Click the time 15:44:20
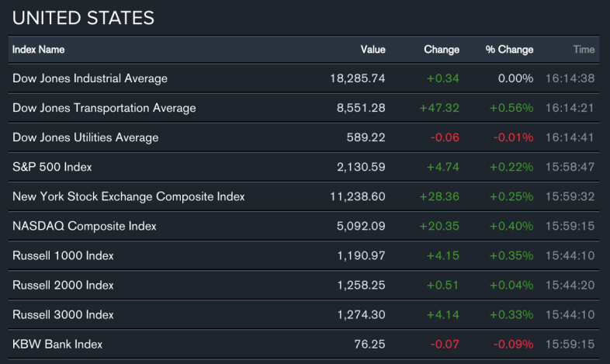 point(570,286)
